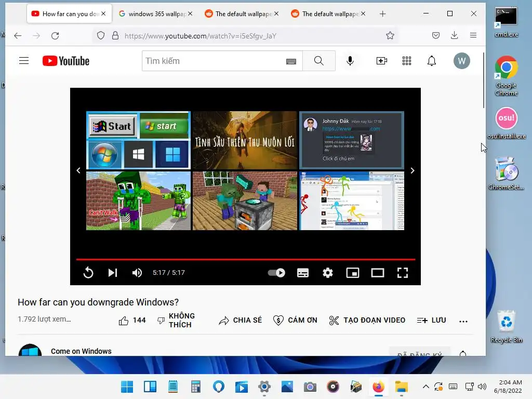The image size is (532, 399).
Task: Open the YouTube guide hamburger menu
Action: click(x=24, y=61)
